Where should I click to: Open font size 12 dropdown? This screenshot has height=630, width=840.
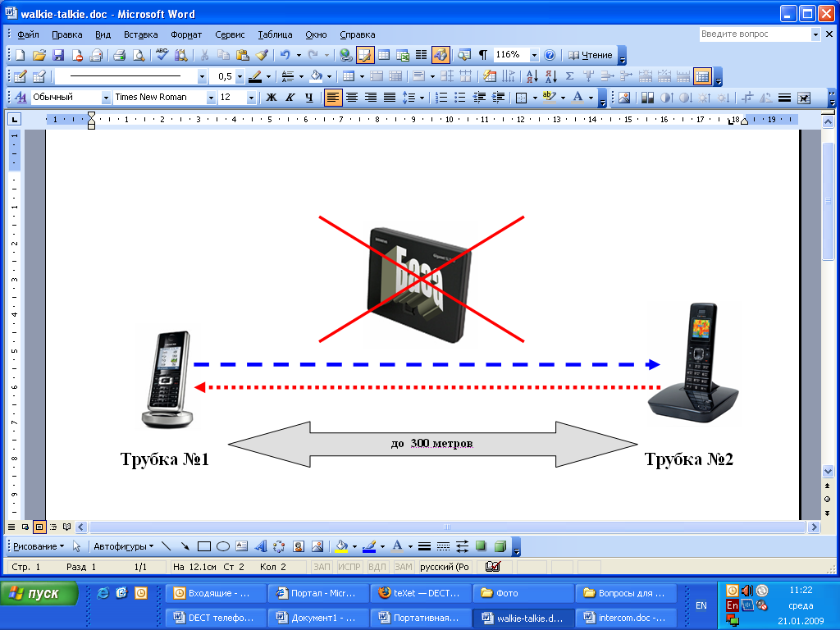click(251, 97)
